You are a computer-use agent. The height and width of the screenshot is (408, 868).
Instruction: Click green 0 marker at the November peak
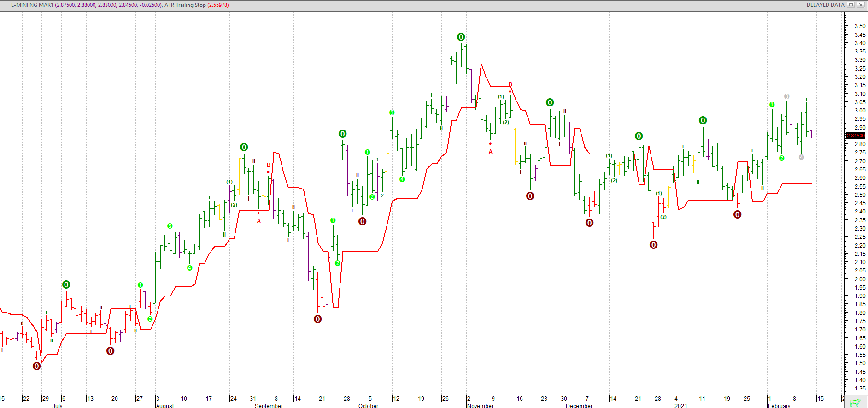coord(461,37)
